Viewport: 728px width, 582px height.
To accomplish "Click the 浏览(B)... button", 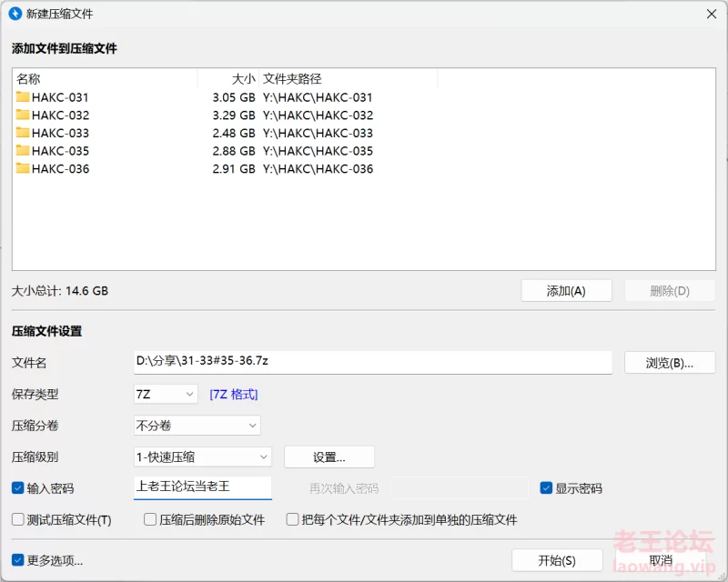I will tap(670, 363).
